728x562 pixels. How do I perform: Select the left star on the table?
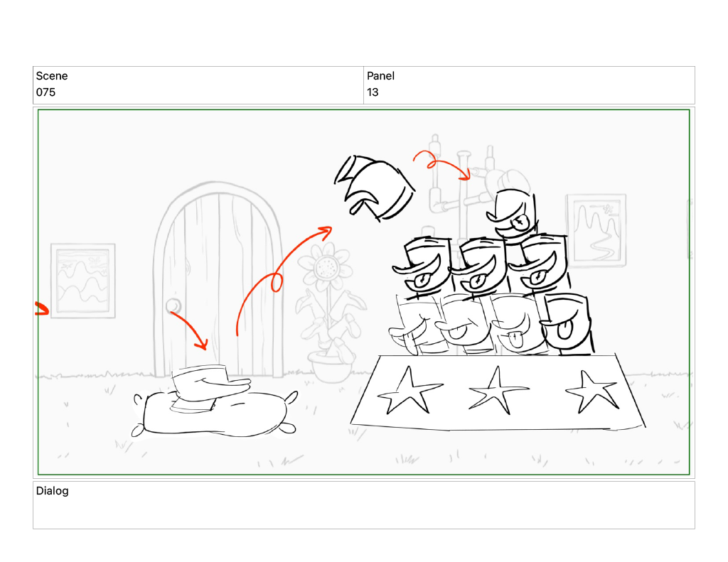pos(409,390)
